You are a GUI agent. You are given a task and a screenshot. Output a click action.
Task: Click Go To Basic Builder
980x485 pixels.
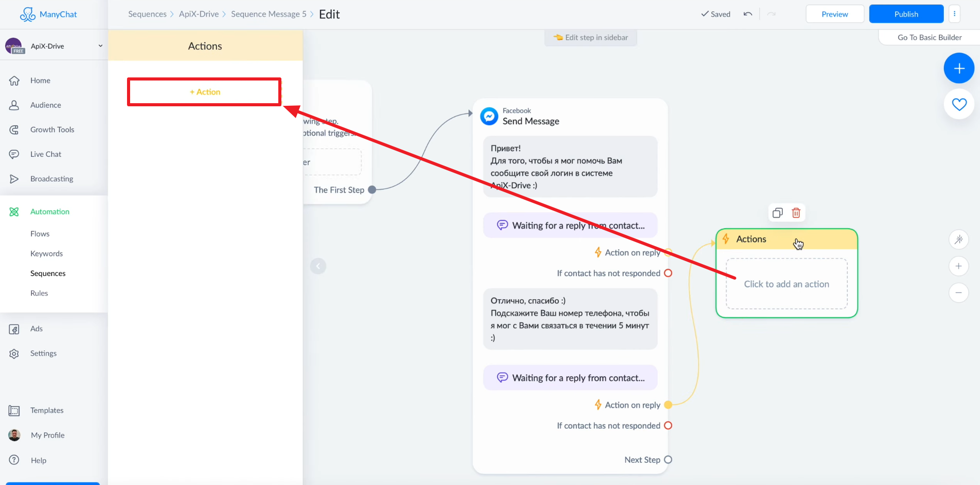[x=929, y=37]
